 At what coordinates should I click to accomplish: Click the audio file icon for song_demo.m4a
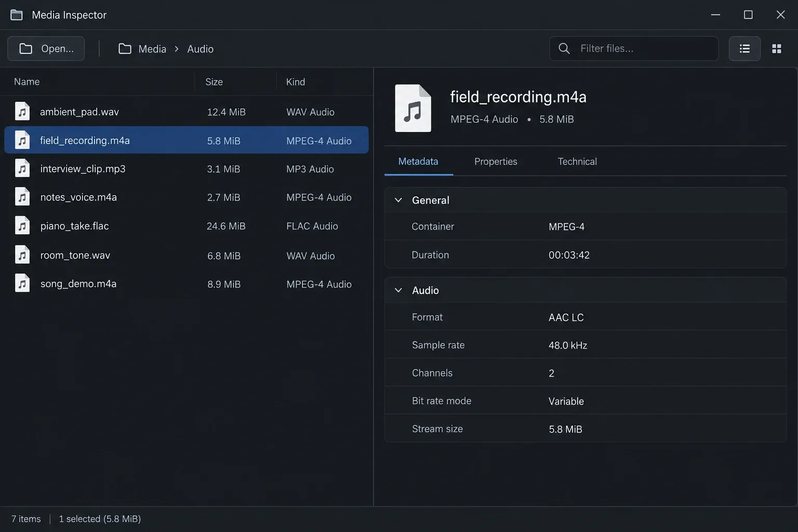click(x=22, y=284)
